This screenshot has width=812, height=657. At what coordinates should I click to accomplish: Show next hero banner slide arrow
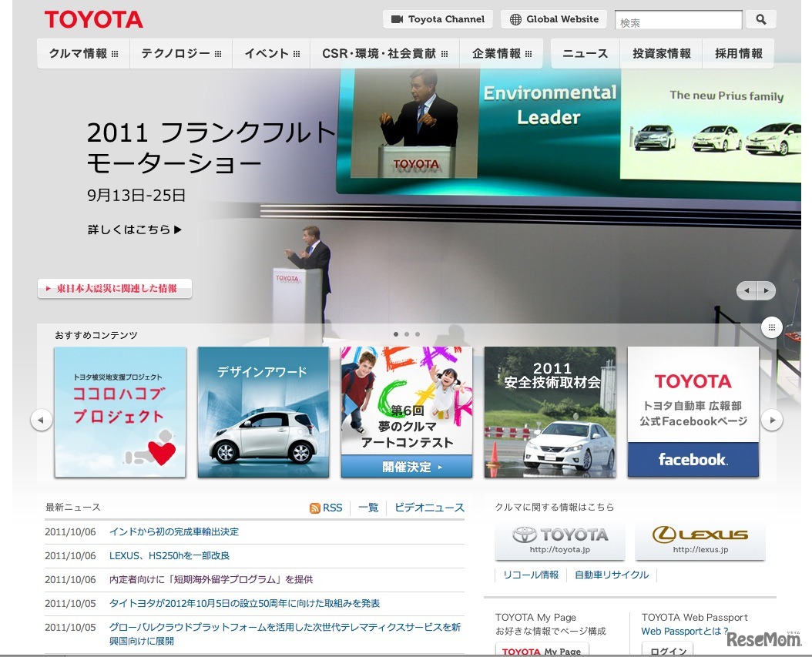tap(766, 290)
